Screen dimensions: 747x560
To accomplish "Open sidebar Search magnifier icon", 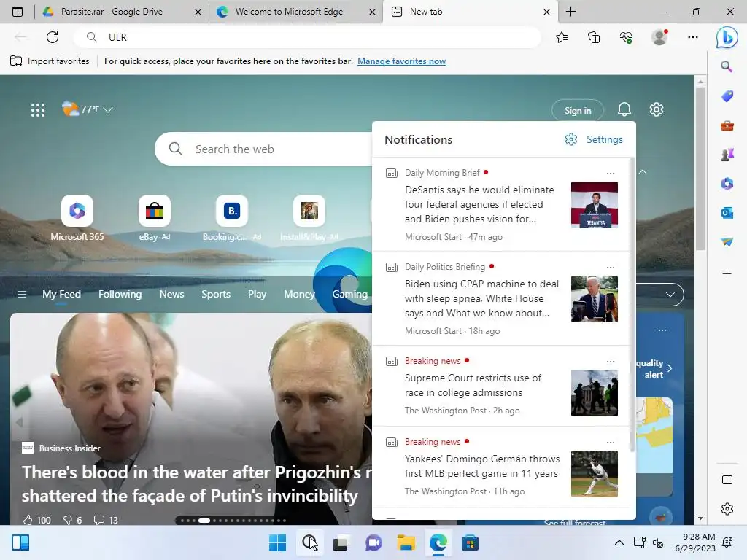I will pos(727,66).
